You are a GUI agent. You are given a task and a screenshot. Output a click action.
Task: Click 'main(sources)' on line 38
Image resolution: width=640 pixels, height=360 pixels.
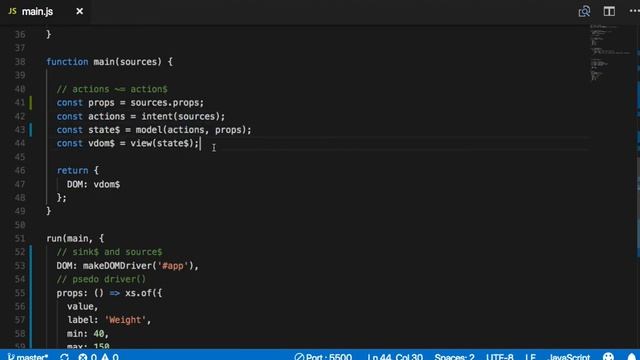pos(128,62)
